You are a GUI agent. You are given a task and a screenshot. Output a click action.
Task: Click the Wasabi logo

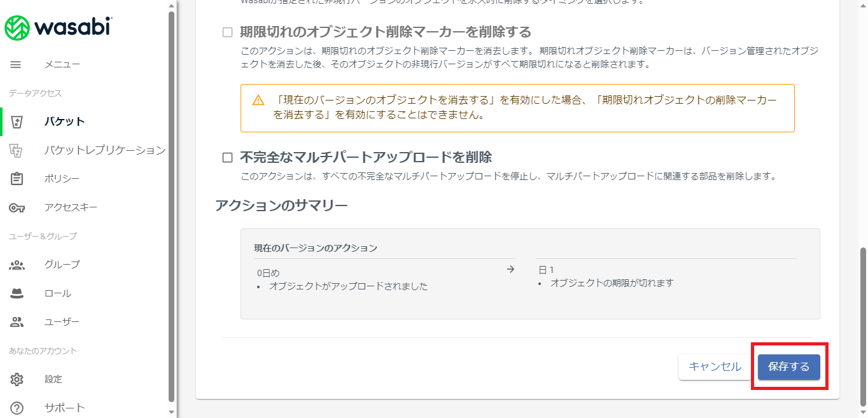pyautogui.click(x=59, y=27)
